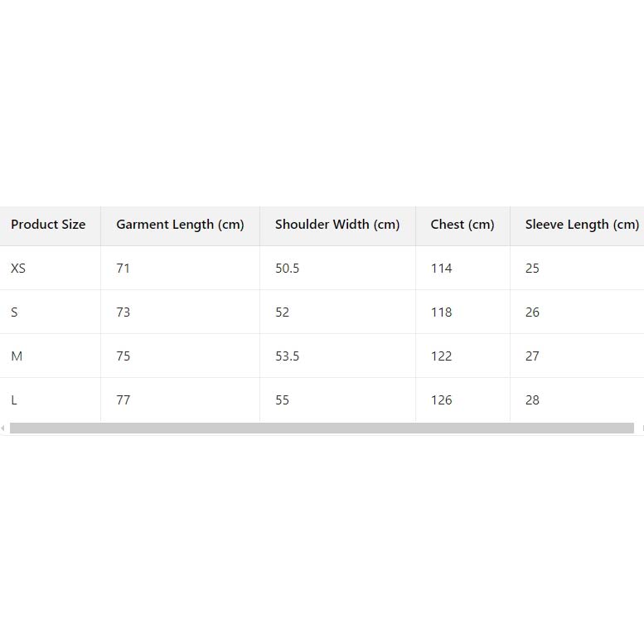Click chest value 118

click(441, 312)
